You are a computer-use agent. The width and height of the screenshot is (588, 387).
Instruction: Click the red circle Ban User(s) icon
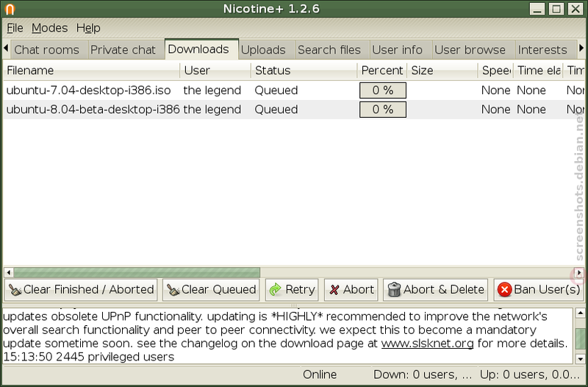(504, 290)
